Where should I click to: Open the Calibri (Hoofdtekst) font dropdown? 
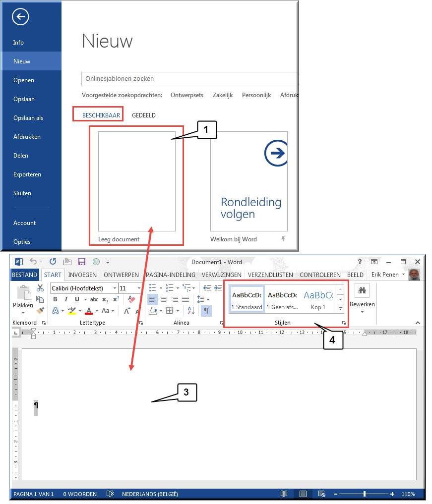(115, 288)
